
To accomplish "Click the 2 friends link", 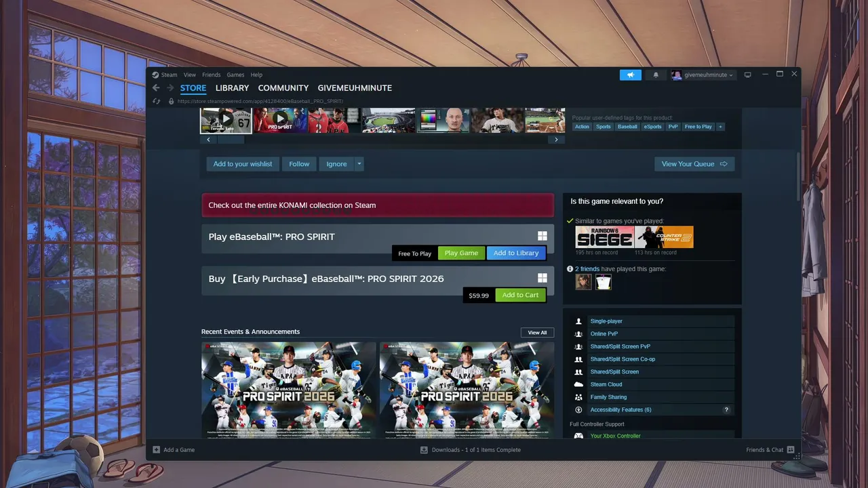I will 587,269.
